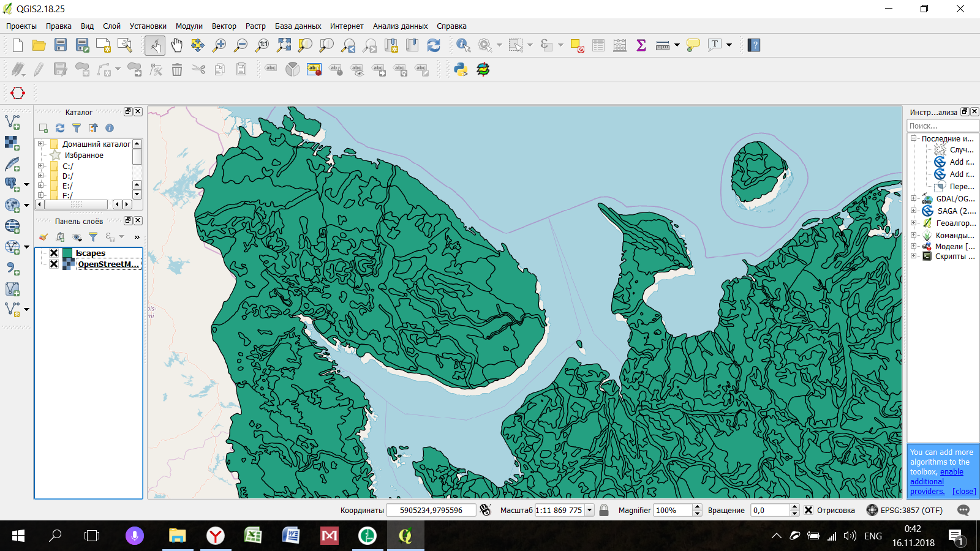The image size is (980, 551).
Task: Open the Растр menu
Action: (x=255, y=26)
